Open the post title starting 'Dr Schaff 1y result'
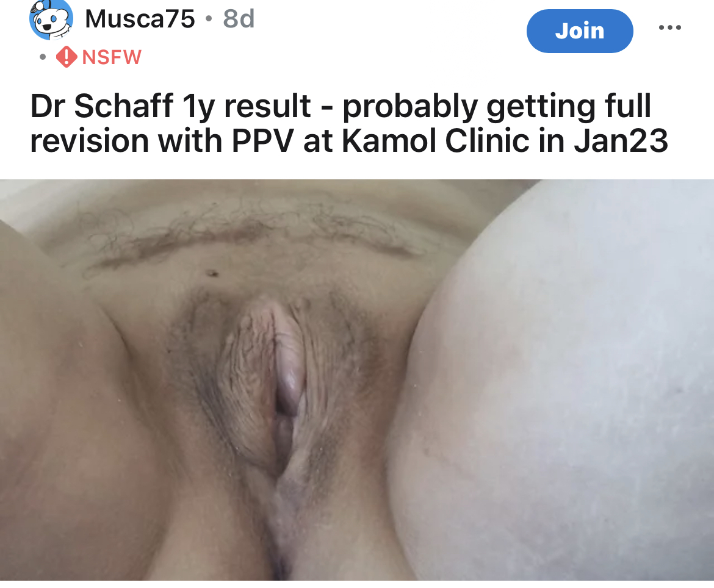 tap(349, 123)
